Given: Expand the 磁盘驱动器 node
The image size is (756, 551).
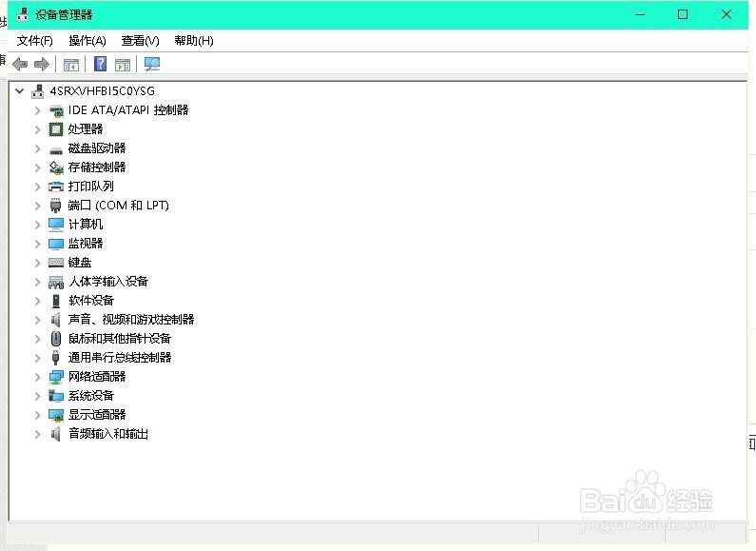Looking at the screenshot, I should pyautogui.click(x=38, y=148).
